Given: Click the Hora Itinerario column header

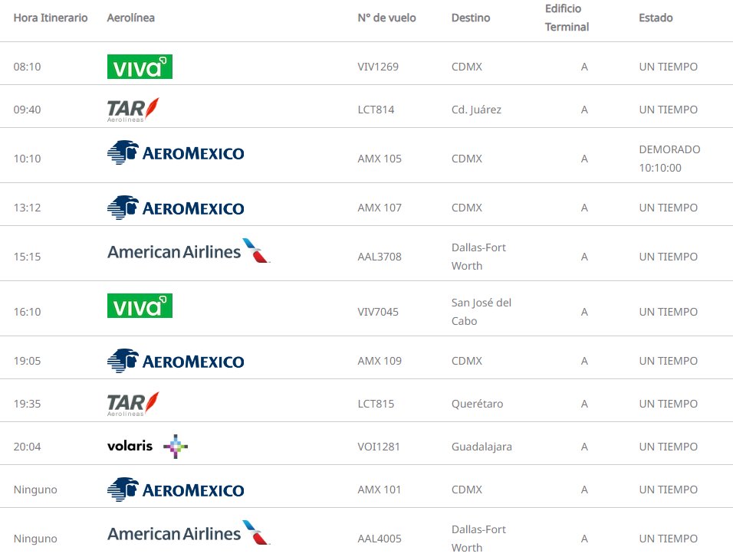Looking at the screenshot, I should click(51, 18).
